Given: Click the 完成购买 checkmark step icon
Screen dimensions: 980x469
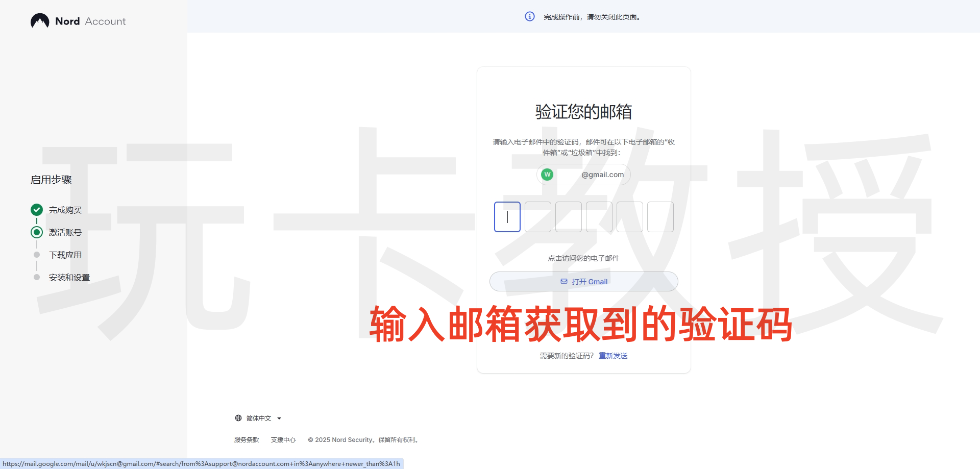Looking at the screenshot, I should point(36,209).
